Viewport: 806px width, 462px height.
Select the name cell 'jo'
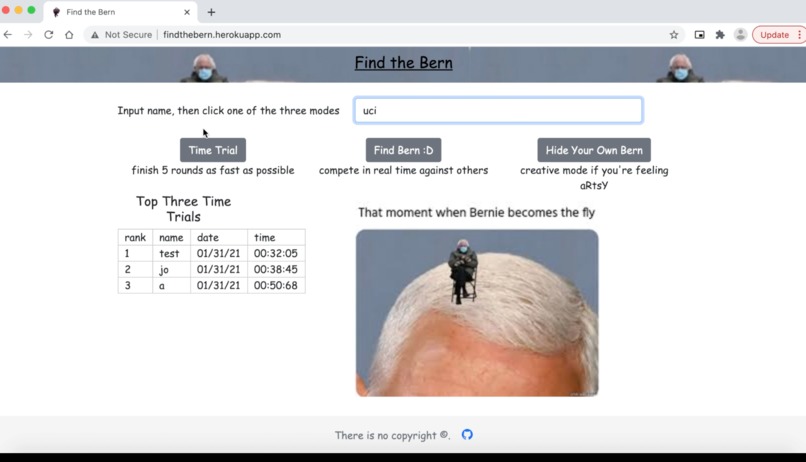(x=172, y=269)
